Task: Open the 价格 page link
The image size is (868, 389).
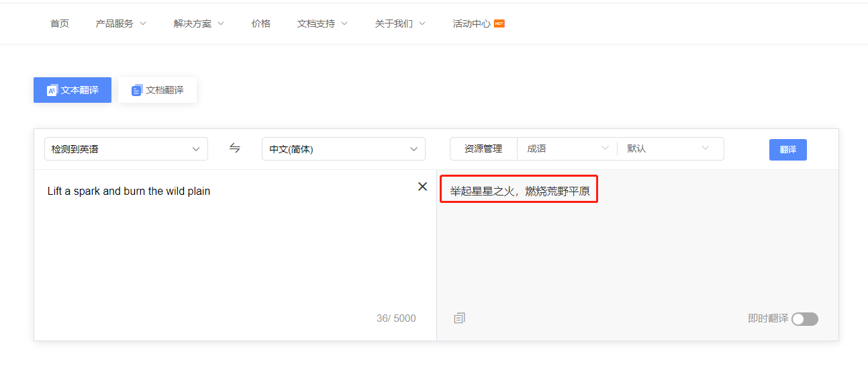Action: 261,24
